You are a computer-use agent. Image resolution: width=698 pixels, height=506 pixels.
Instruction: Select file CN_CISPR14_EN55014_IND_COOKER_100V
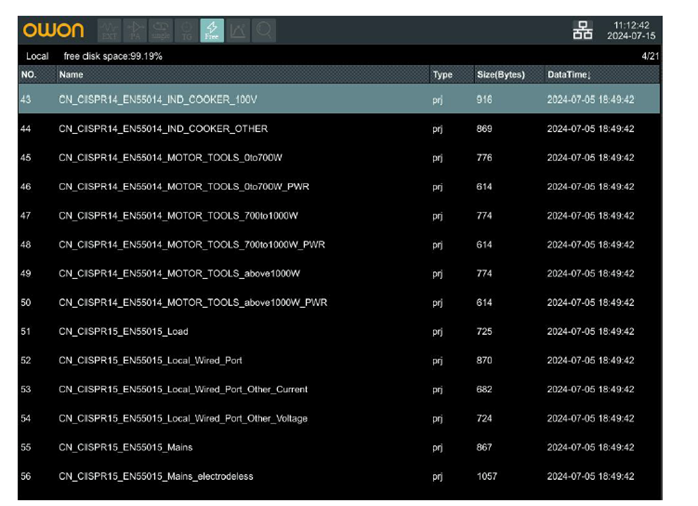tap(160, 100)
